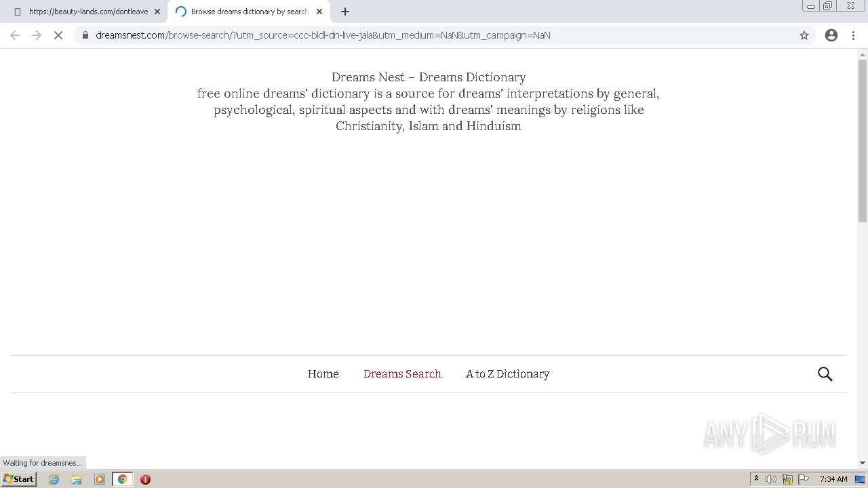The width and height of the screenshot is (868, 488).
Task: Go to the Home menu item
Action: (323, 374)
